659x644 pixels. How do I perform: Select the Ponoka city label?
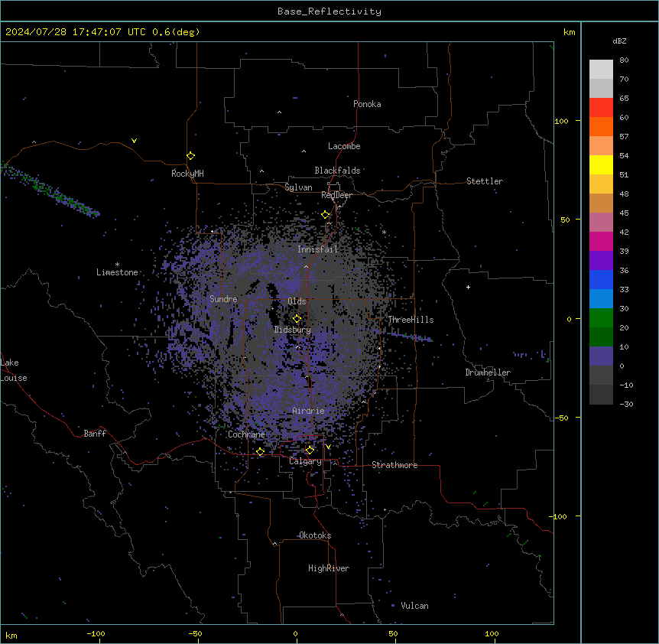click(x=367, y=104)
